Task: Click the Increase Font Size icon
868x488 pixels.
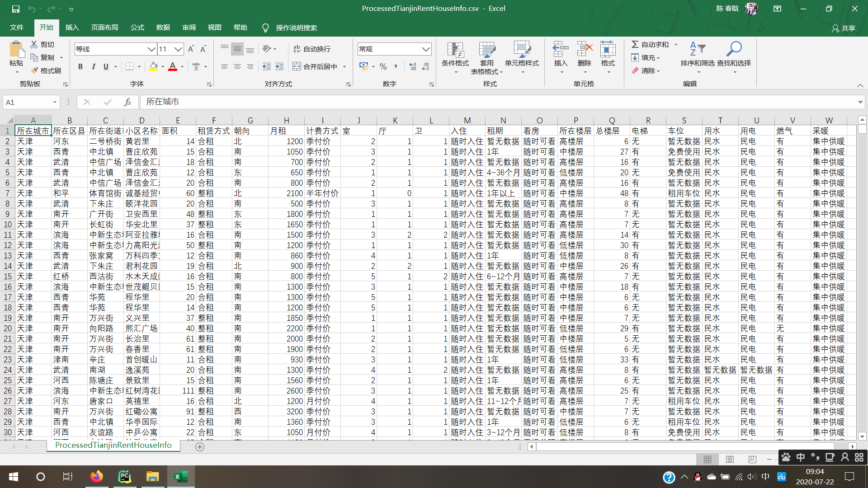Action: pyautogui.click(x=191, y=49)
